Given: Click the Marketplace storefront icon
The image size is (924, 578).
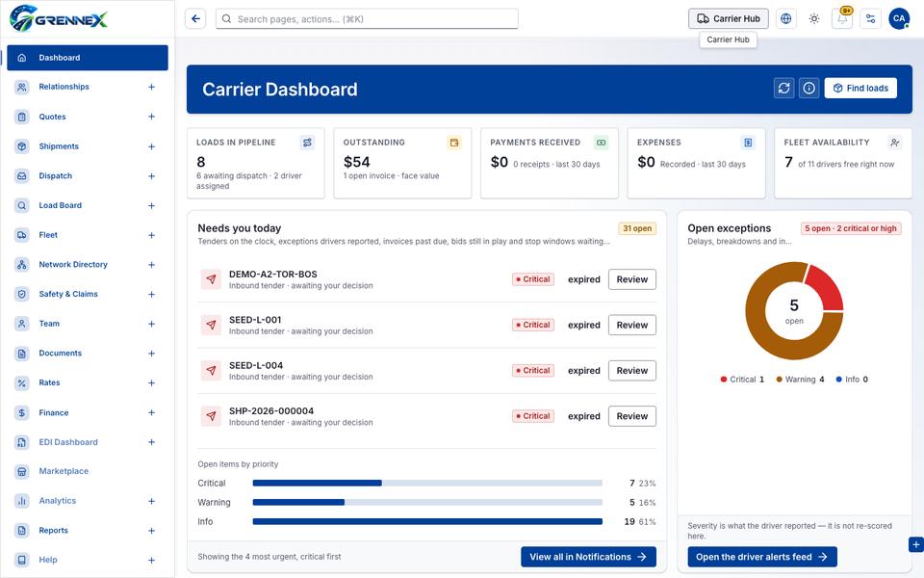Looking at the screenshot, I should [x=22, y=471].
